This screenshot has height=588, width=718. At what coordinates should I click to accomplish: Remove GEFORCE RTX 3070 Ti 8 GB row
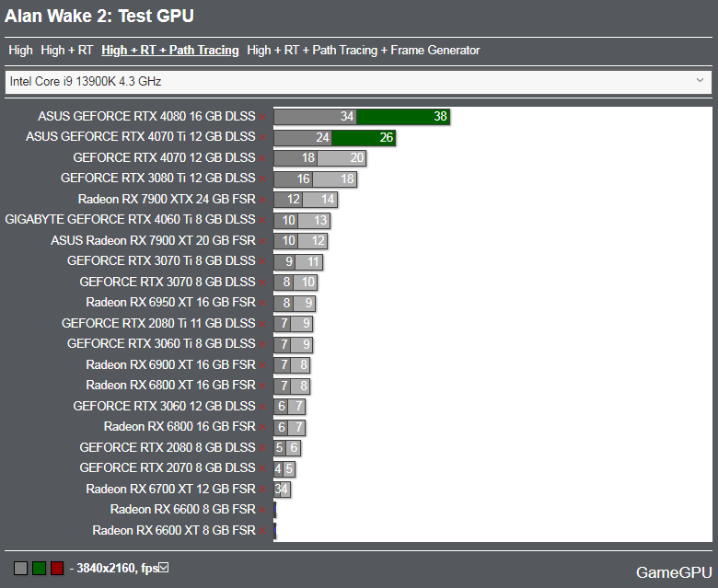262,261
